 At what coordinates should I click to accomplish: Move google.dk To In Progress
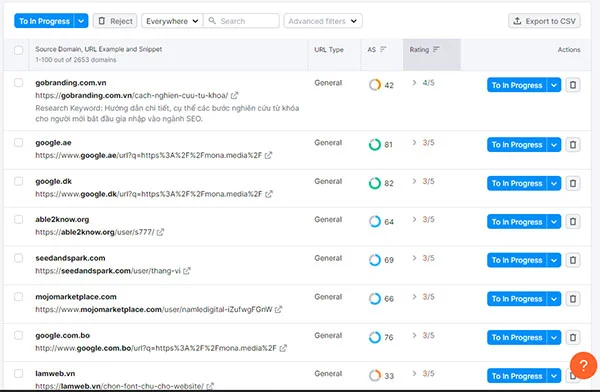(x=517, y=183)
